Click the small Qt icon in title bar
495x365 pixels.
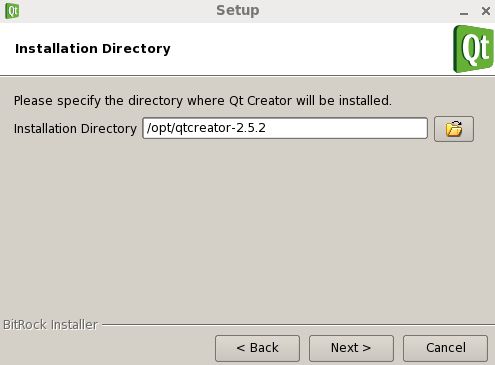pyautogui.click(x=12, y=11)
